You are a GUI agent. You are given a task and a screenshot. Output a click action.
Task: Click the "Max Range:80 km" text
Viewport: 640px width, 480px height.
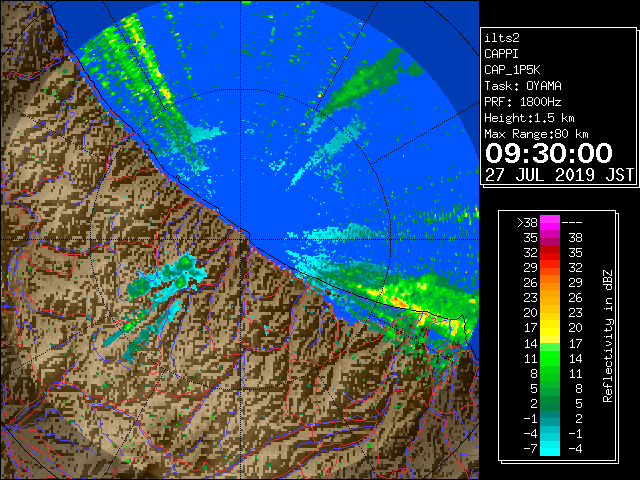pyautogui.click(x=536, y=134)
